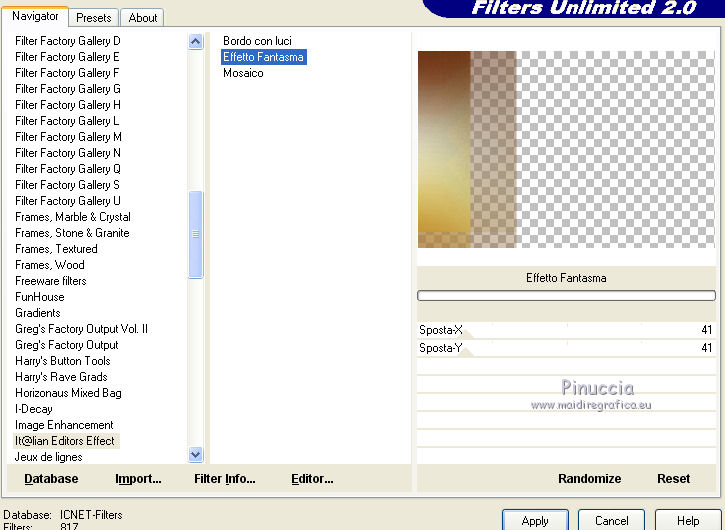Select Image Enhancement category

pyautogui.click(x=64, y=425)
